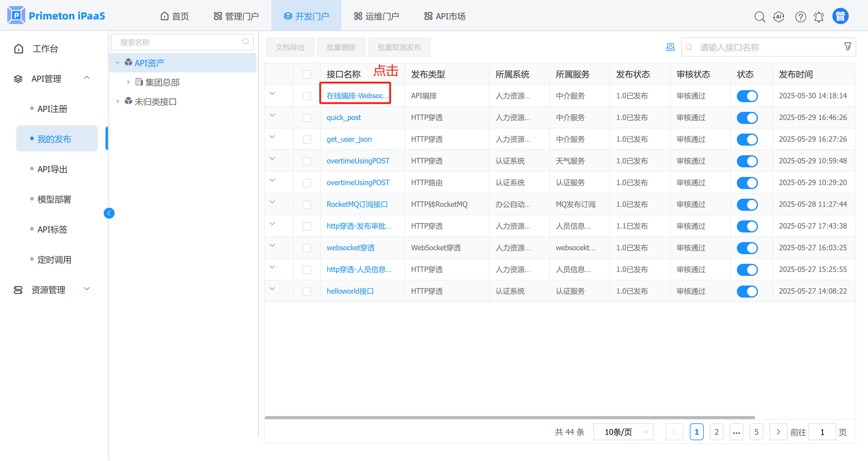This screenshot has height=461, width=868.
Task: Expand the 集团总部 tree node
Action: [128, 82]
